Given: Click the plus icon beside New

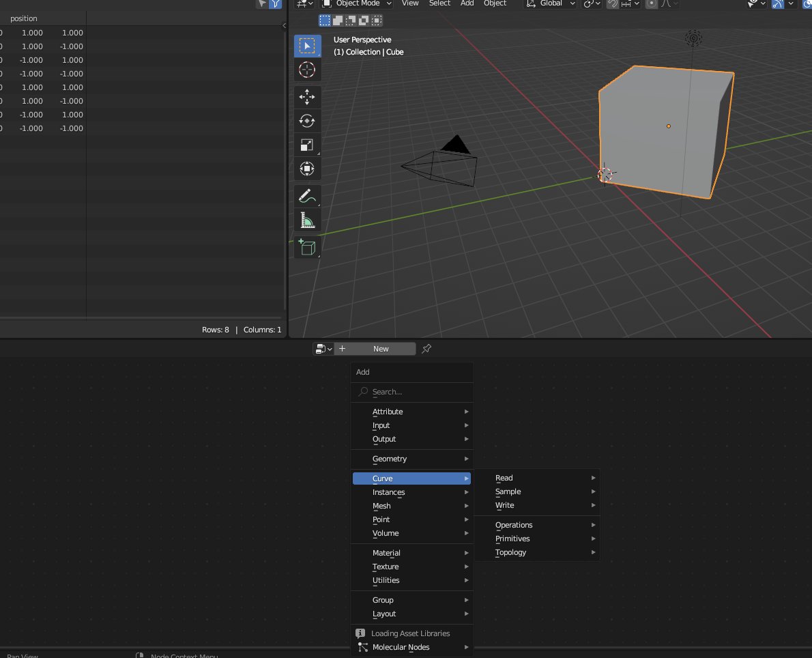Looking at the screenshot, I should tap(343, 349).
